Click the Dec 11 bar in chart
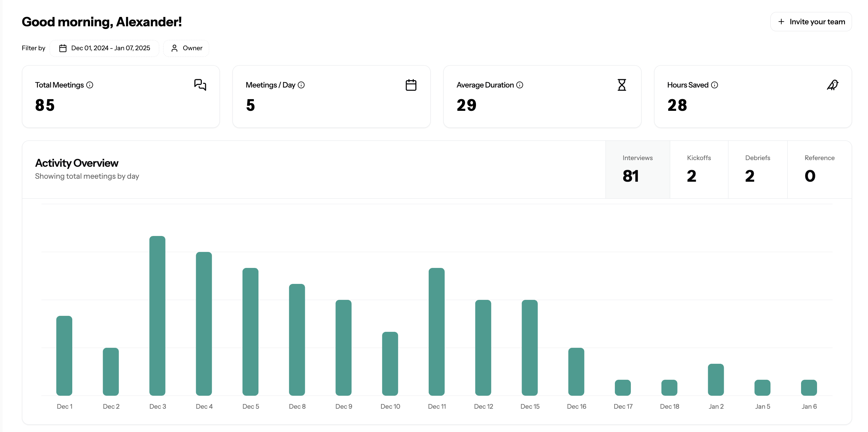This screenshot has width=868, height=432. (436, 332)
